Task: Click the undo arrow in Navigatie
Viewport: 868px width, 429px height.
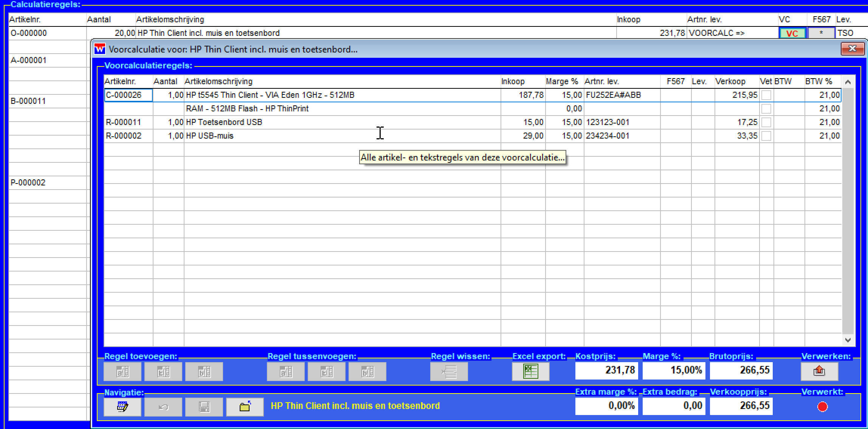Action: tap(163, 407)
